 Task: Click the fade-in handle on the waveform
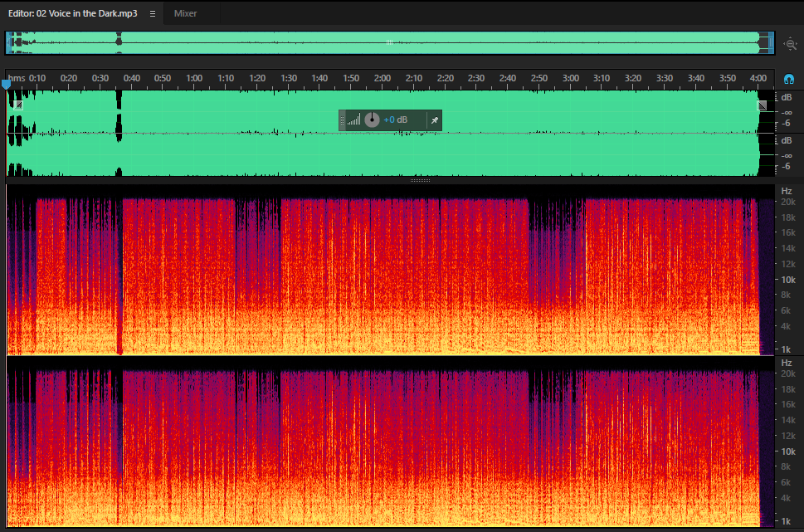pos(18,105)
